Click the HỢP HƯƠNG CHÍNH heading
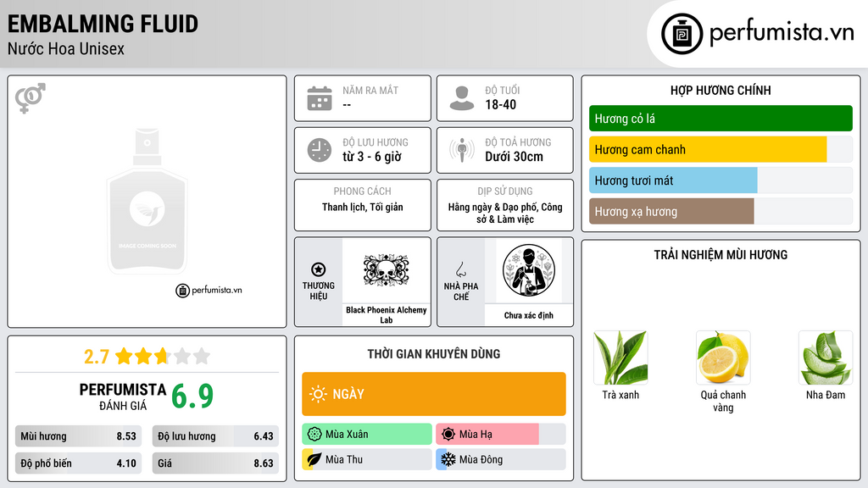 [x=721, y=90]
